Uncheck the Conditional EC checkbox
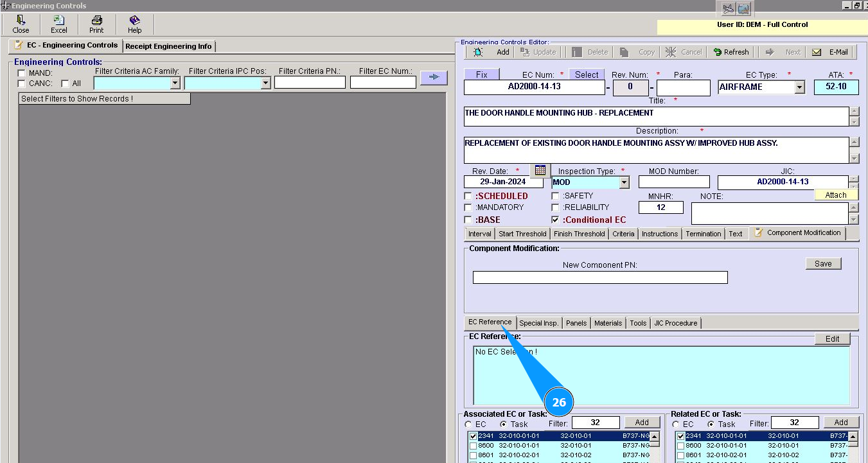Screen dimensions: 868x463 pos(556,220)
